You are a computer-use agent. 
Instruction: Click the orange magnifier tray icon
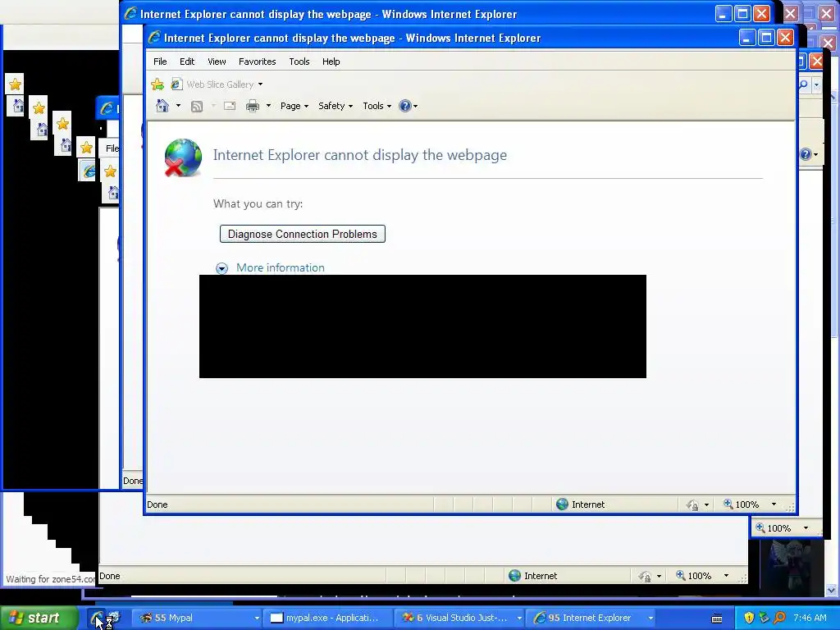tap(779, 618)
